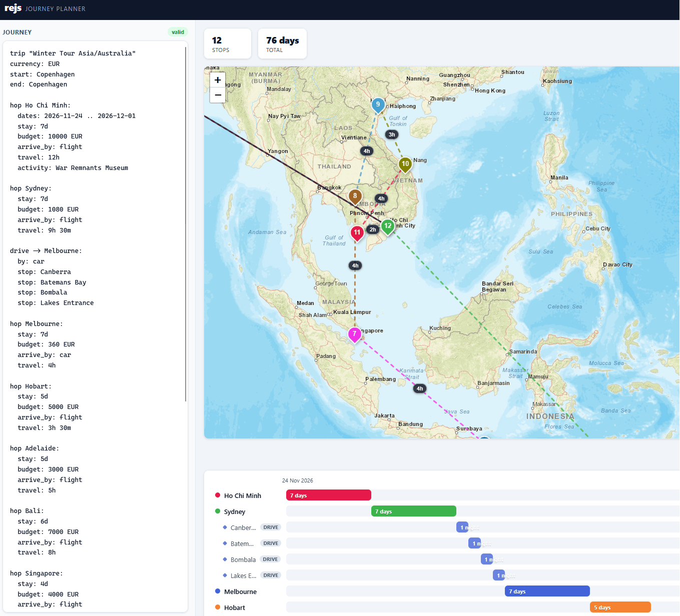The height and width of the screenshot is (616, 680).
Task: Click the Sydney 7 days bar
Action: pyautogui.click(x=414, y=511)
